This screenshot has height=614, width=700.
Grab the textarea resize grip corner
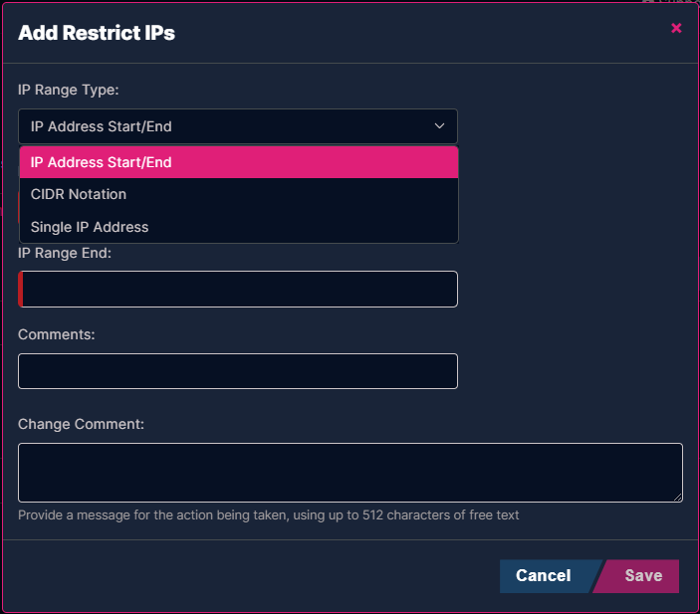[678, 498]
